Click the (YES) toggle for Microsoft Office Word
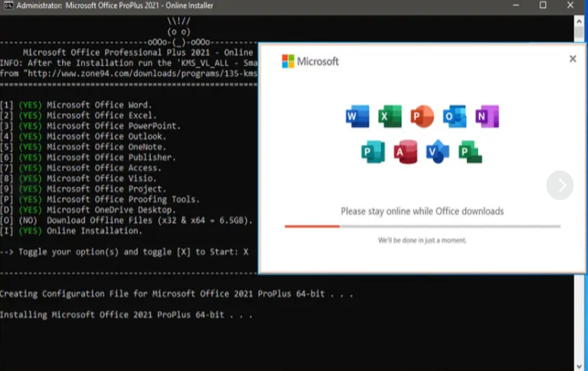This screenshot has width=588, height=371. (x=30, y=104)
